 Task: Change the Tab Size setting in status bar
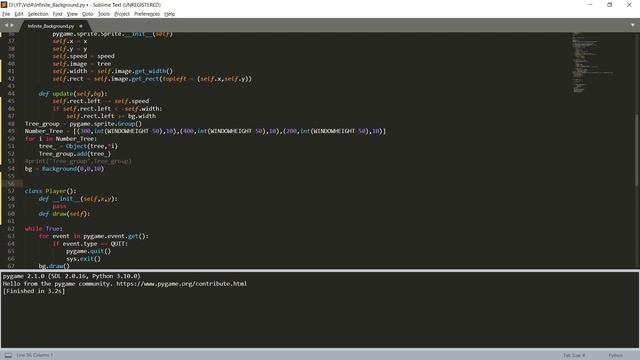coord(574,355)
